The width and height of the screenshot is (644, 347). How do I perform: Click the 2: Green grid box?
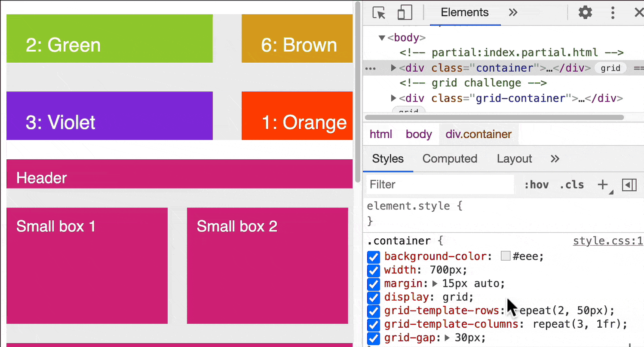(110, 39)
